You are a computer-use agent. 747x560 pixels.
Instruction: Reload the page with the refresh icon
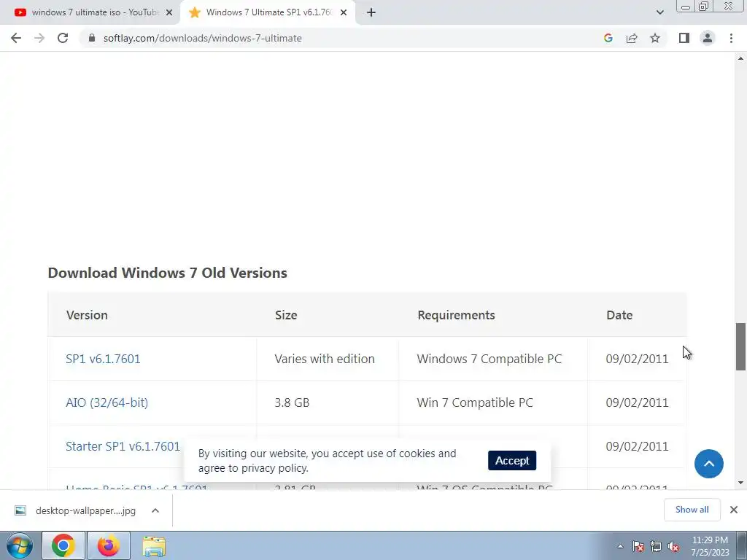click(x=63, y=38)
